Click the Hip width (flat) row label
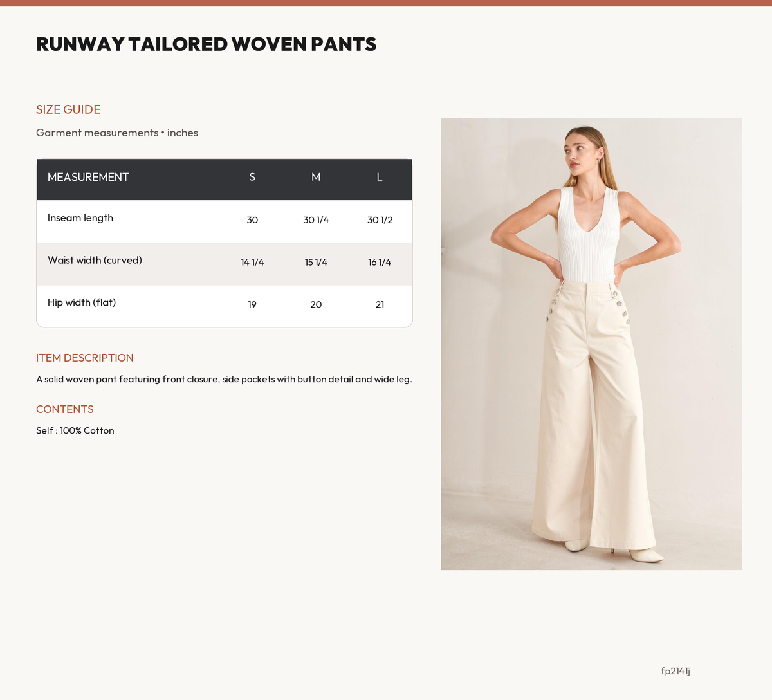Image resolution: width=772 pixels, height=700 pixels. coord(82,302)
